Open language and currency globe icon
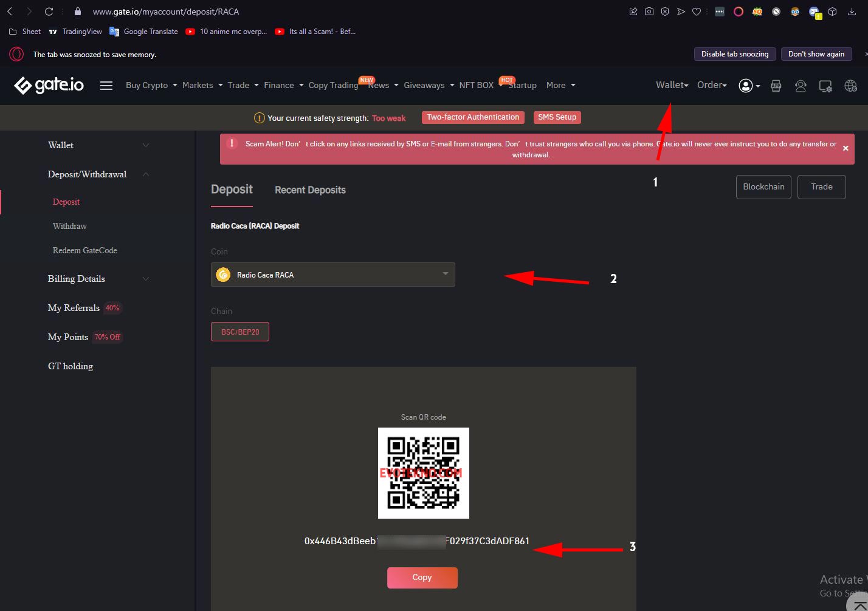This screenshot has height=611, width=868. pyautogui.click(x=851, y=86)
